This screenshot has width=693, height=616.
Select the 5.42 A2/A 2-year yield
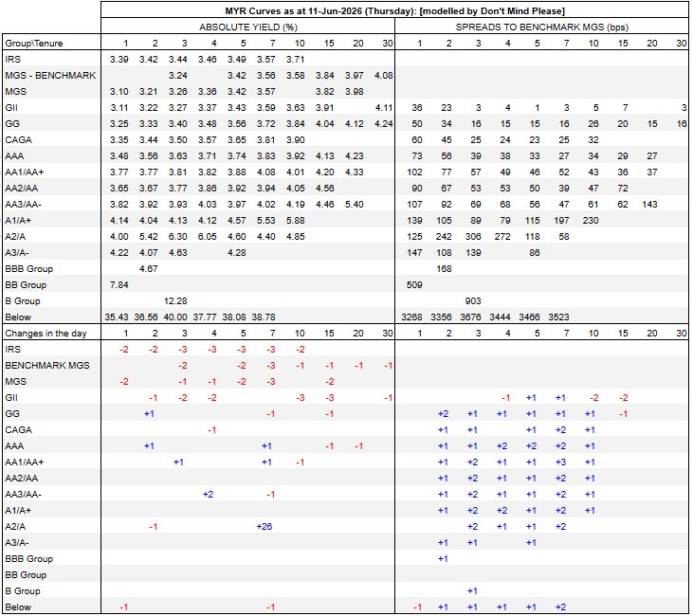pos(149,236)
